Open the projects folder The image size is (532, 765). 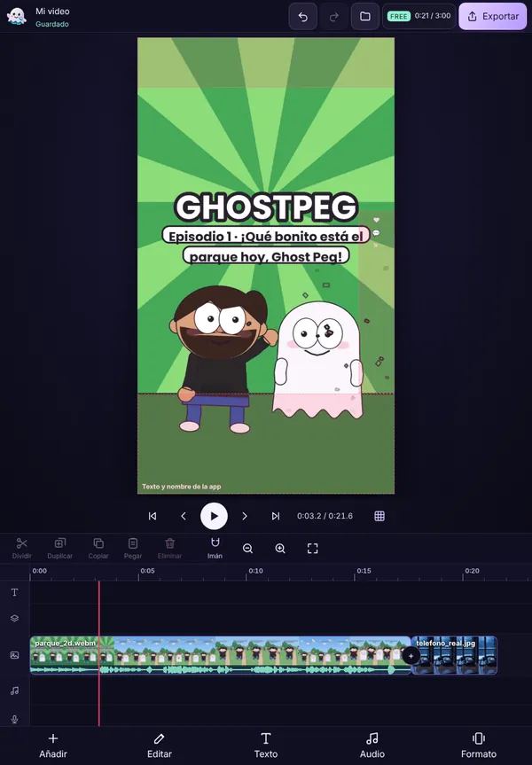click(365, 17)
